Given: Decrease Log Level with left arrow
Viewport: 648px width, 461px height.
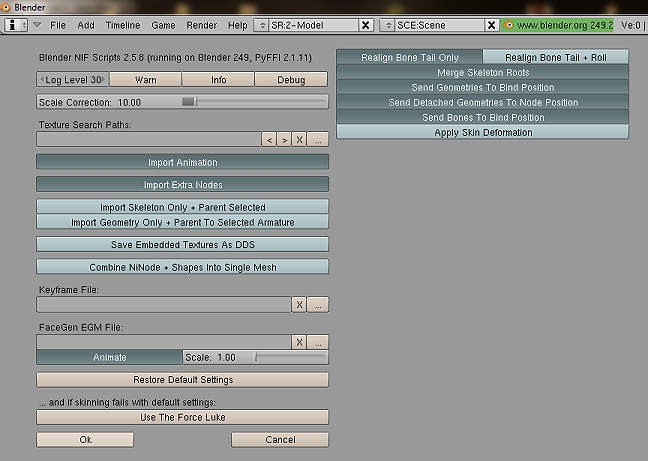Looking at the screenshot, I should pos(42,79).
